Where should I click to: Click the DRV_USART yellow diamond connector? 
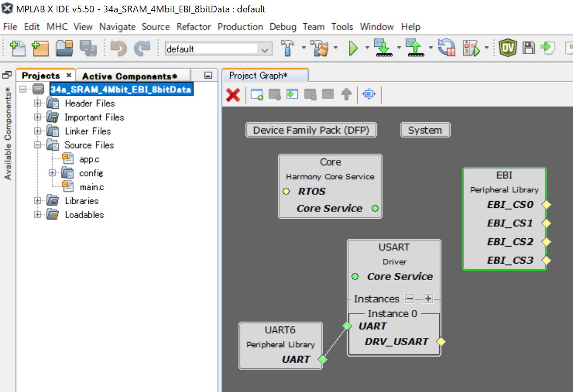pos(441,341)
